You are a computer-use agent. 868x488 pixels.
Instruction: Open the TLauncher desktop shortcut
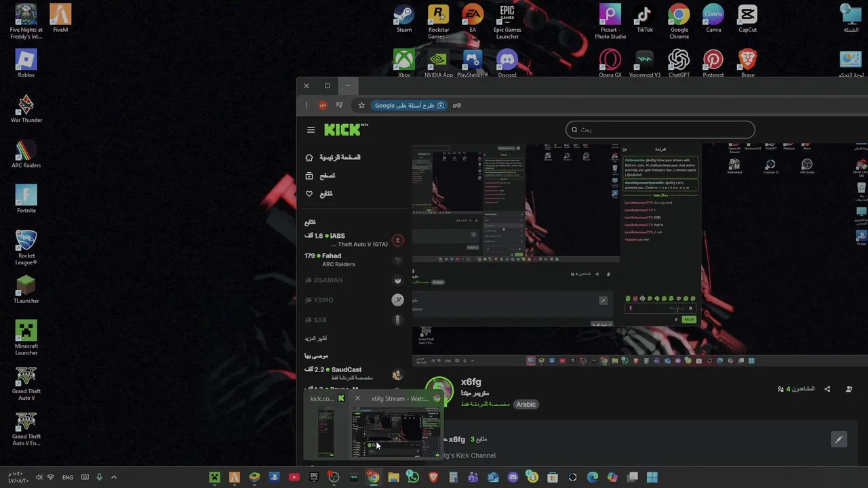(26, 289)
